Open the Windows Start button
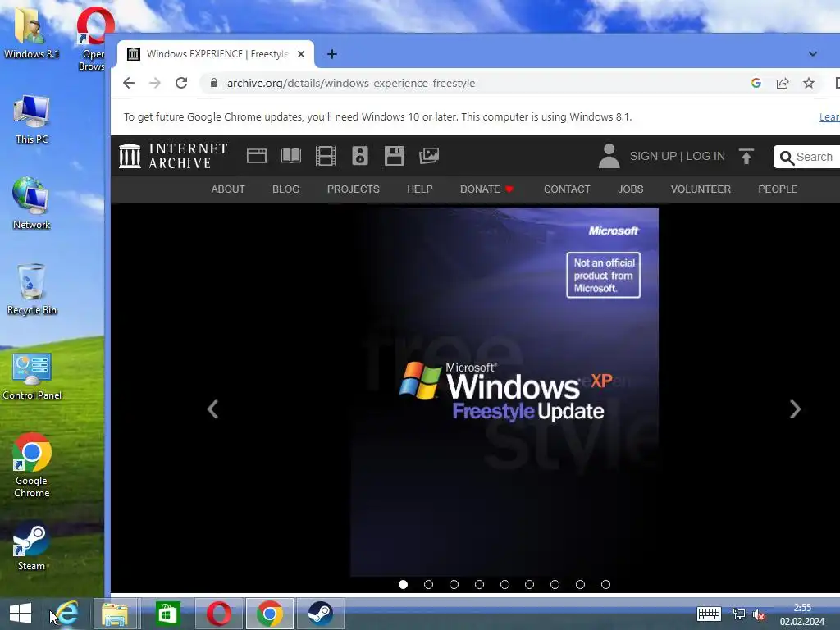840x630 pixels. point(21,614)
